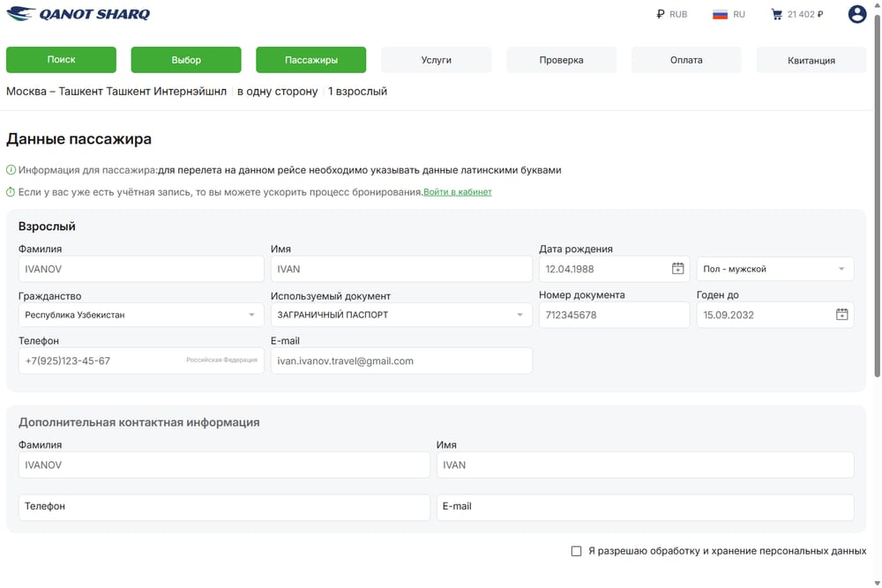Viewport: 882px width, 588px height.
Task: Open the RUB currency selector
Action: pyautogui.click(x=671, y=14)
